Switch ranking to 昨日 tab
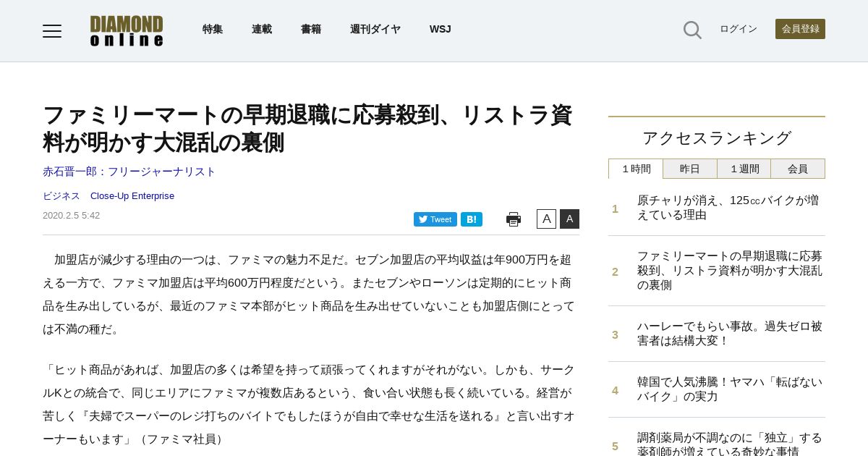868x456 pixels. tap(690, 169)
